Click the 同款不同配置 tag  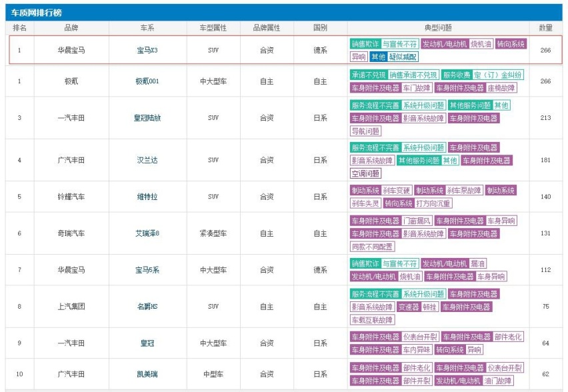[x=372, y=247]
